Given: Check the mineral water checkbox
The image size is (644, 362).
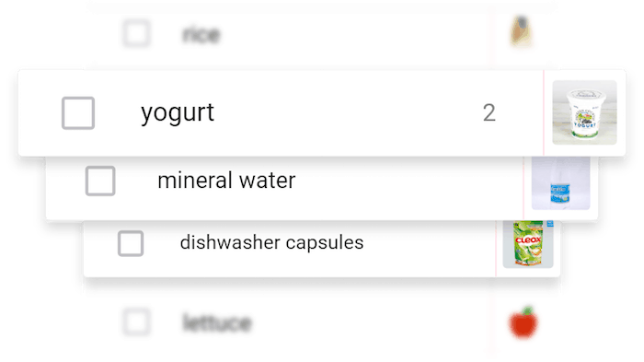Looking at the screenshot, I should pos(100,181).
